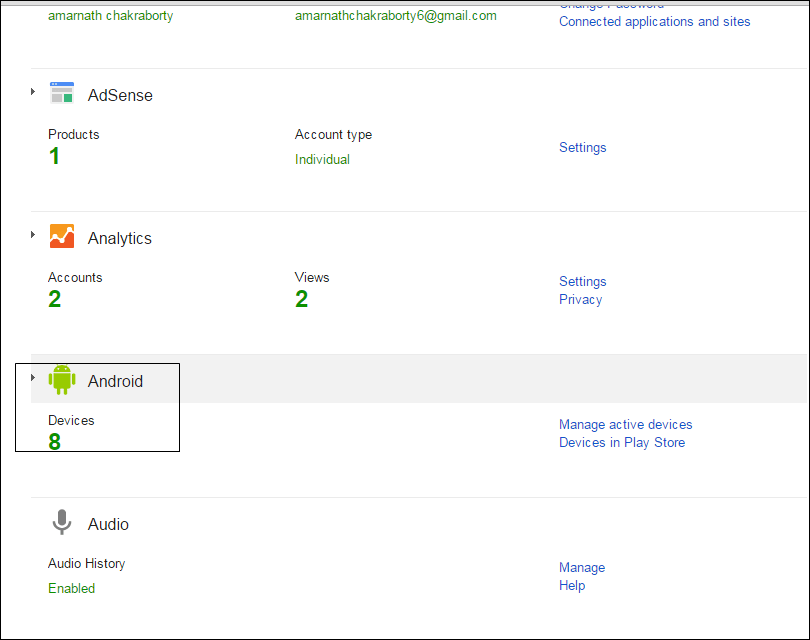Image resolution: width=810 pixels, height=640 pixels.
Task: Open Connected applications and sites link
Action: [655, 22]
